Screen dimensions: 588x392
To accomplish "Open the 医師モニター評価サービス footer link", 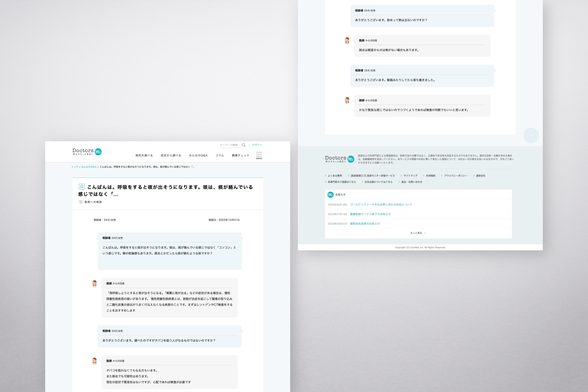I will (373, 176).
